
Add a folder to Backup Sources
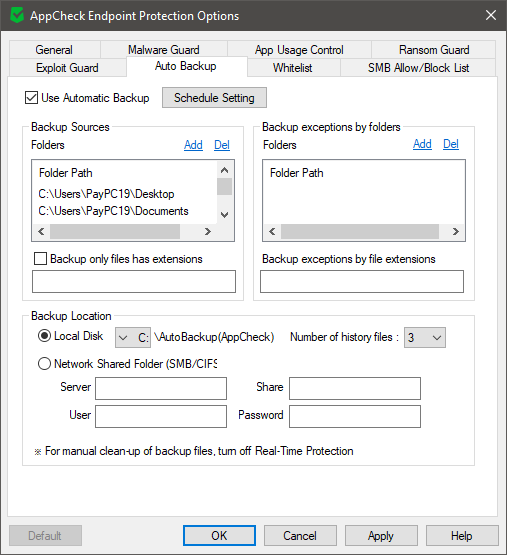(x=193, y=145)
